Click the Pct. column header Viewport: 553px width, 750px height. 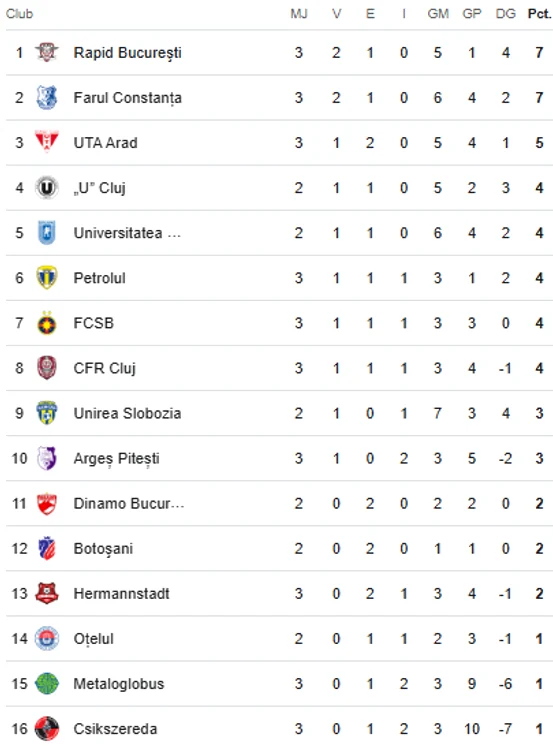coord(539,14)
